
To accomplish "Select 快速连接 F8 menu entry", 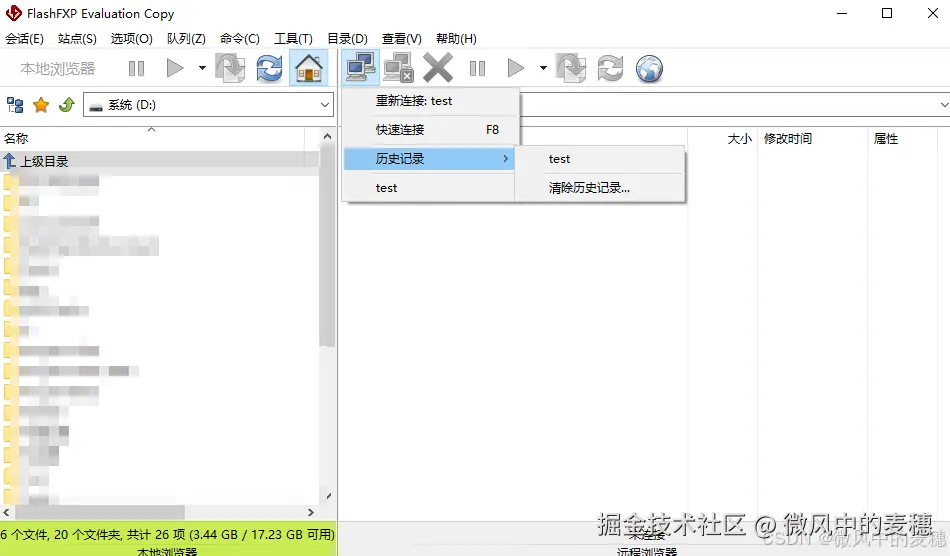I will [430, 130].
